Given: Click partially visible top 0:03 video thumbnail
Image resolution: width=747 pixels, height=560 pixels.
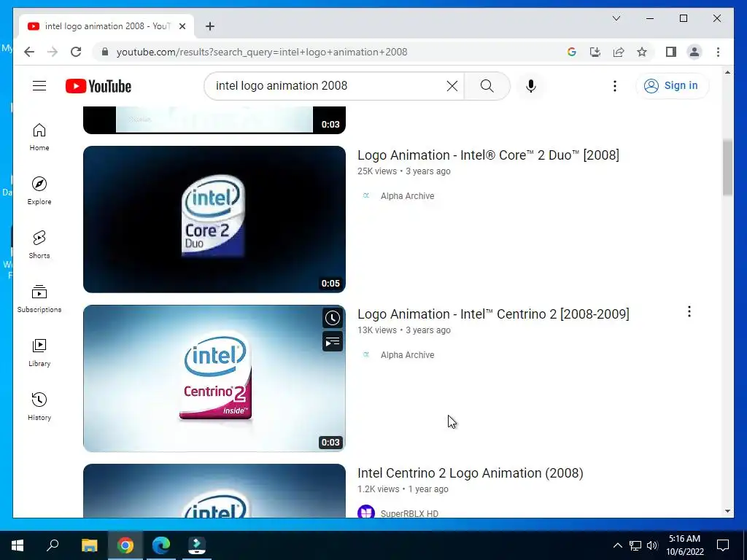Looking at the screenshot, I should (214, 120).
